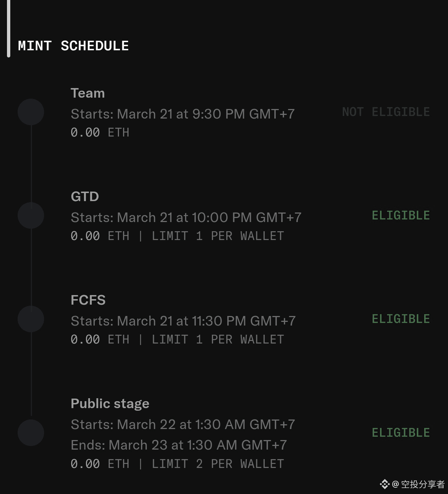
Task: Click the Public stage end time on March 23
Action: tap(178, 445)
